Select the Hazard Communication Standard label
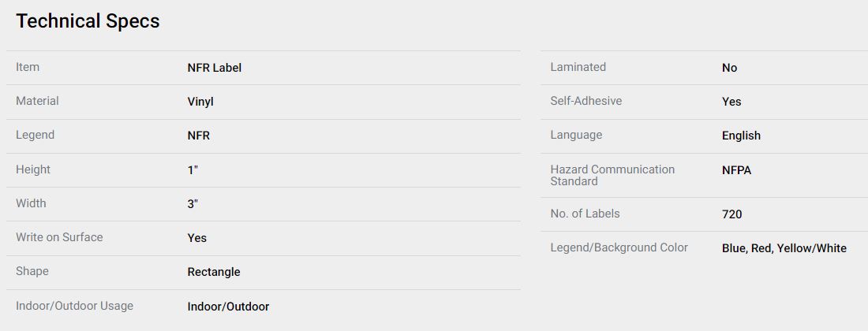 612,175
